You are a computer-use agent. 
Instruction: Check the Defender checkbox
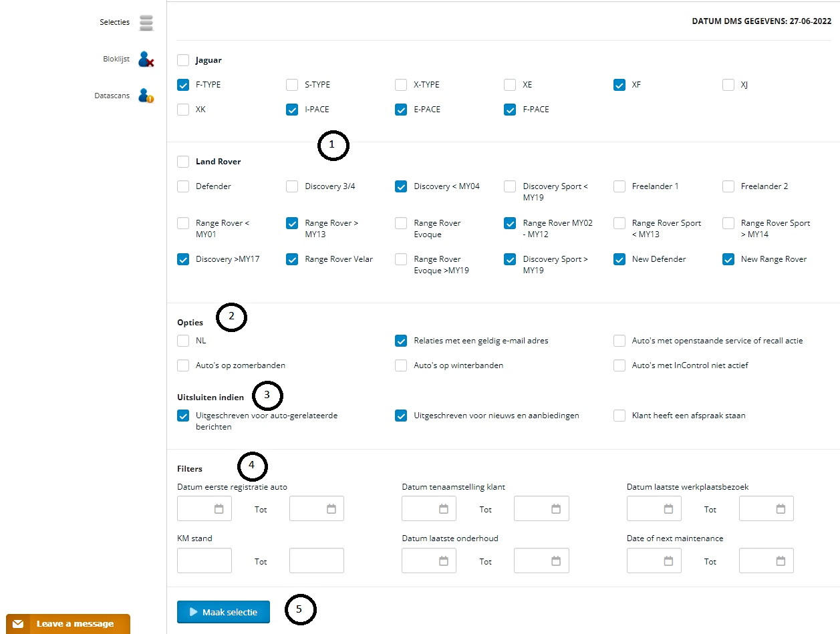(x=182, y=186)
